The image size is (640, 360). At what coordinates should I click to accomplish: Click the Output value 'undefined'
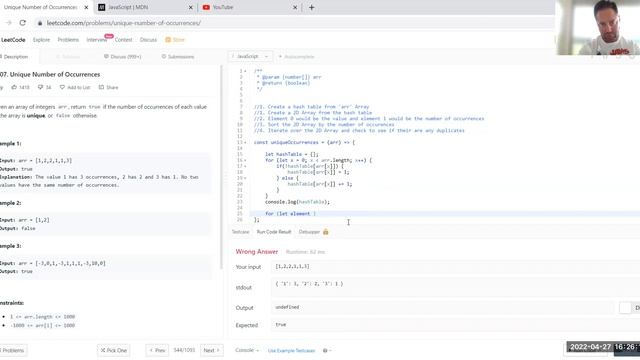point(287,307)
